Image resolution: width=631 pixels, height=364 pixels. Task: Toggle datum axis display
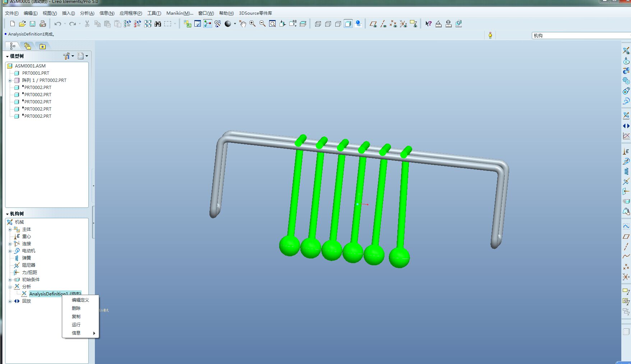[383, 24]
